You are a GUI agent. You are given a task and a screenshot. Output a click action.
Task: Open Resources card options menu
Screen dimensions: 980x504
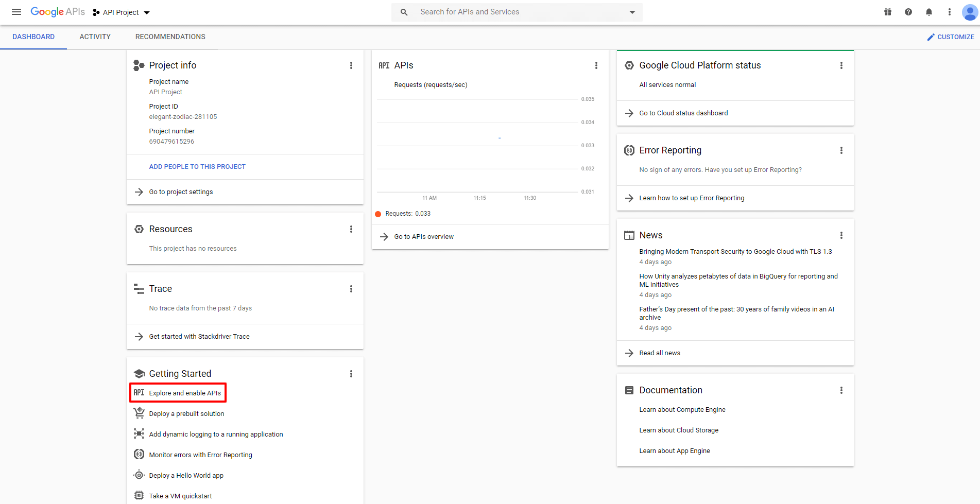351,229
